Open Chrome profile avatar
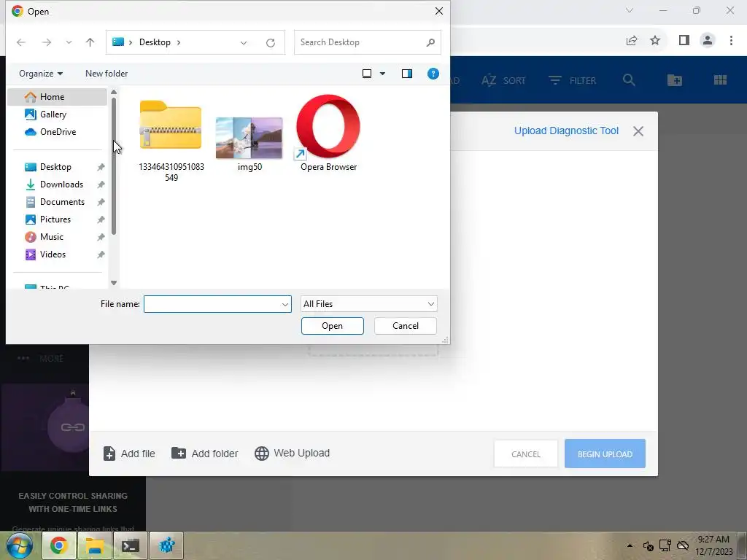The height and width of the screenshot is (560, 747). pyautogui.click(x=708, y=41)
